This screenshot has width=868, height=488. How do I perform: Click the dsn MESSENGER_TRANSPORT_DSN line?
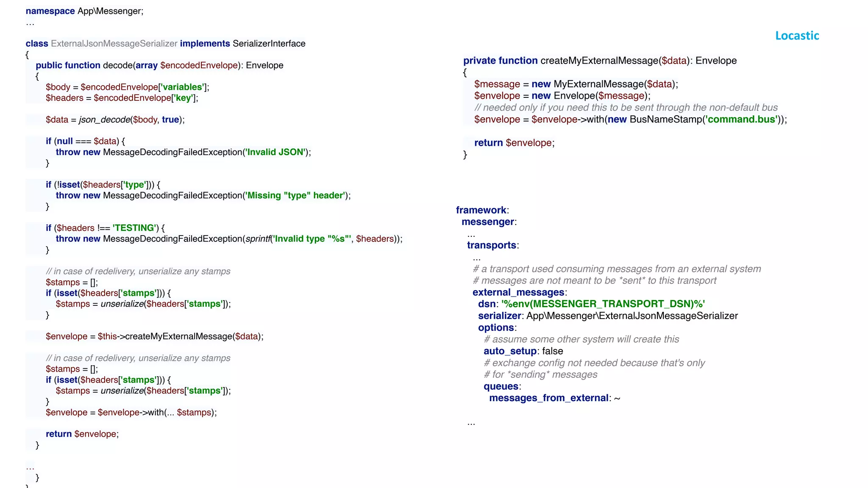click(x=592, y=304)
